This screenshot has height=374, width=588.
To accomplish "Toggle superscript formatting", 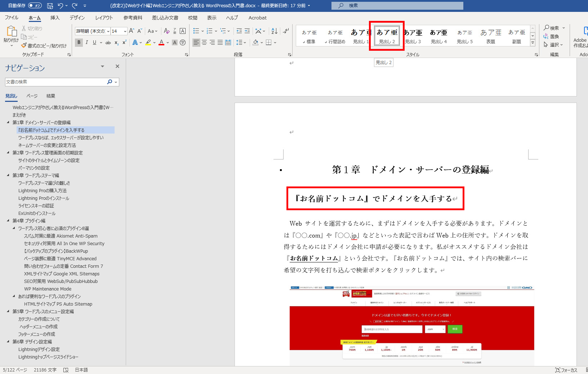I will [124, 42].
